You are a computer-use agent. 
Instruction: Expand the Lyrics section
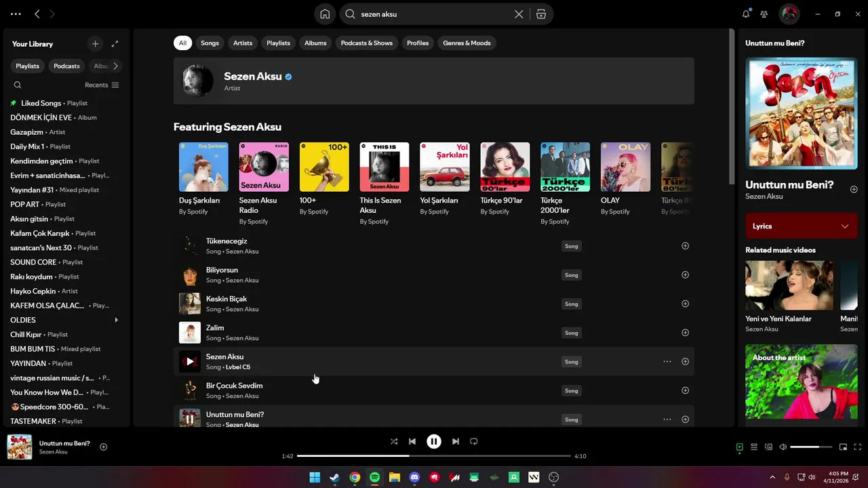pos(801,226)
